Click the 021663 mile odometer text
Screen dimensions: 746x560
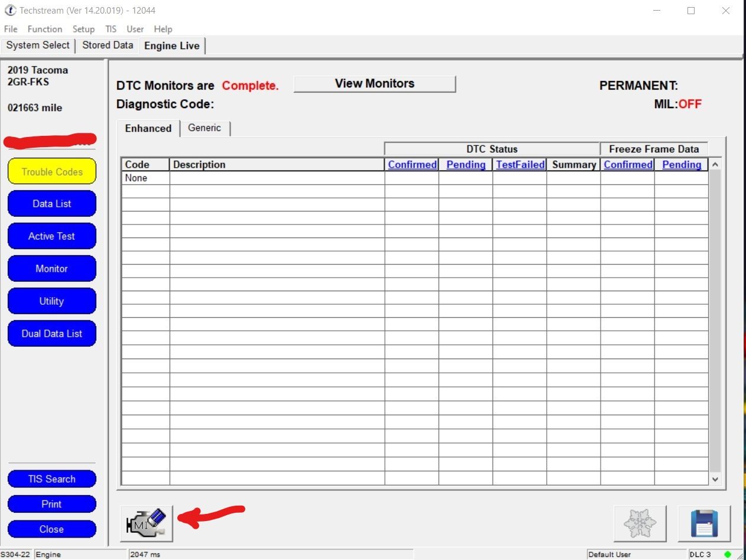tap(35, 108)
